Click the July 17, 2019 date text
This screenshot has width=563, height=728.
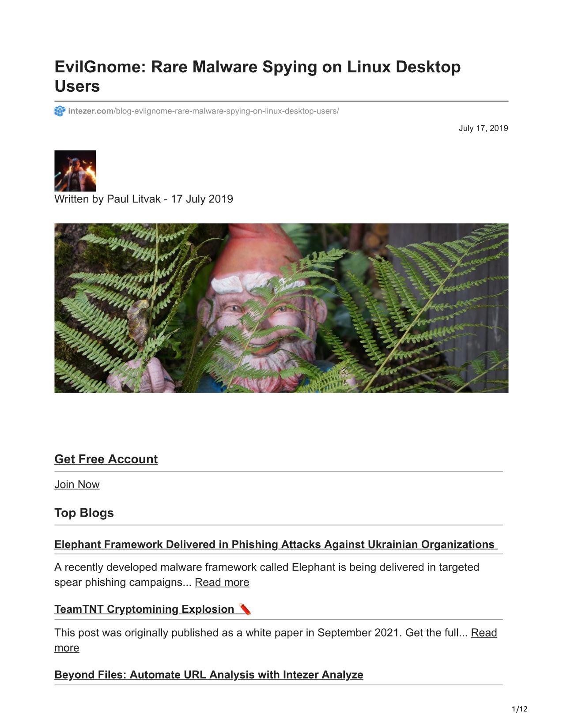484,128
